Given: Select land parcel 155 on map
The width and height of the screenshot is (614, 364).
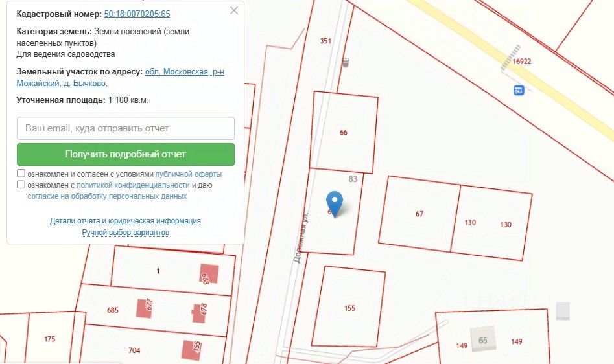Looking at the screenshot, I should (349, 307).
